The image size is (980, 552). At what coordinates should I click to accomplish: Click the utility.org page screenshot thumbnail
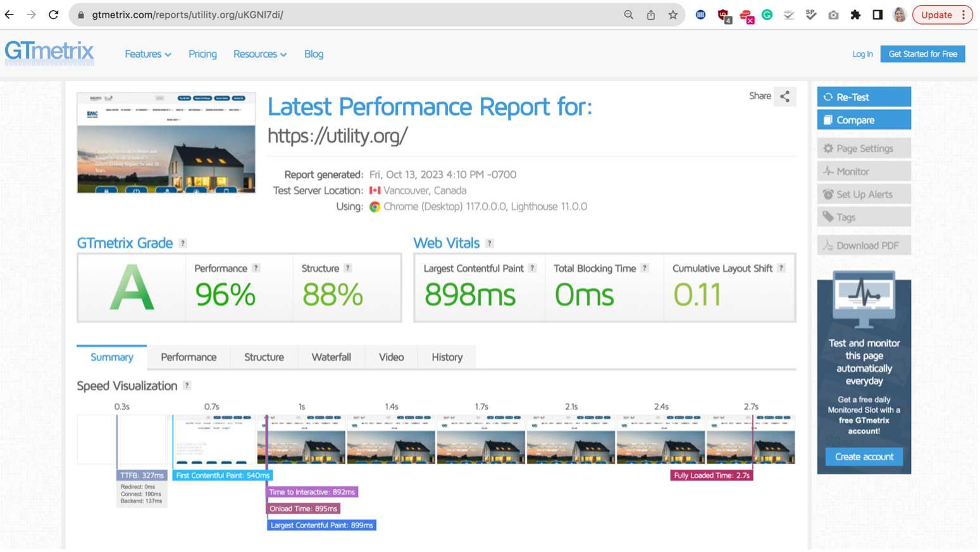pyautogui.click(x=166, y=143)
